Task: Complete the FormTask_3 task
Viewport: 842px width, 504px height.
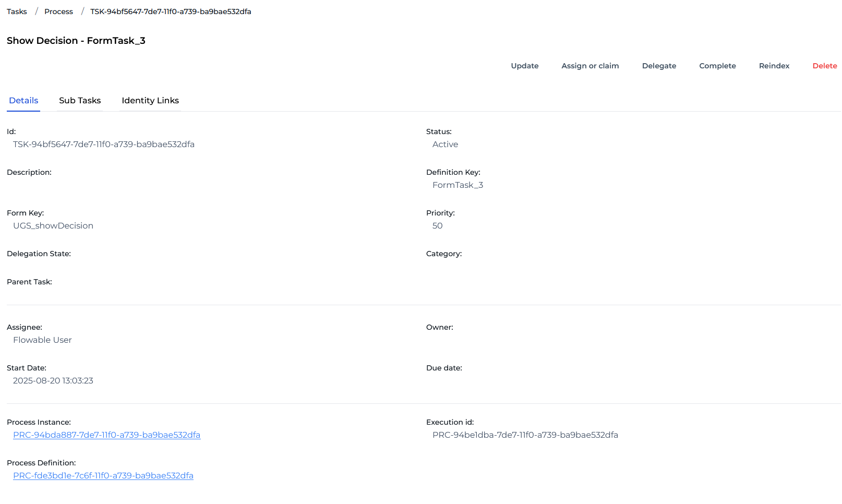Action: pos(717,66)
